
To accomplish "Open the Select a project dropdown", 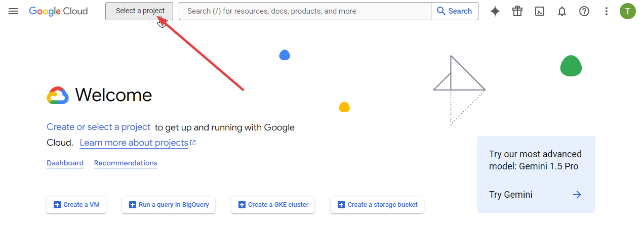I will click(139, 11).
